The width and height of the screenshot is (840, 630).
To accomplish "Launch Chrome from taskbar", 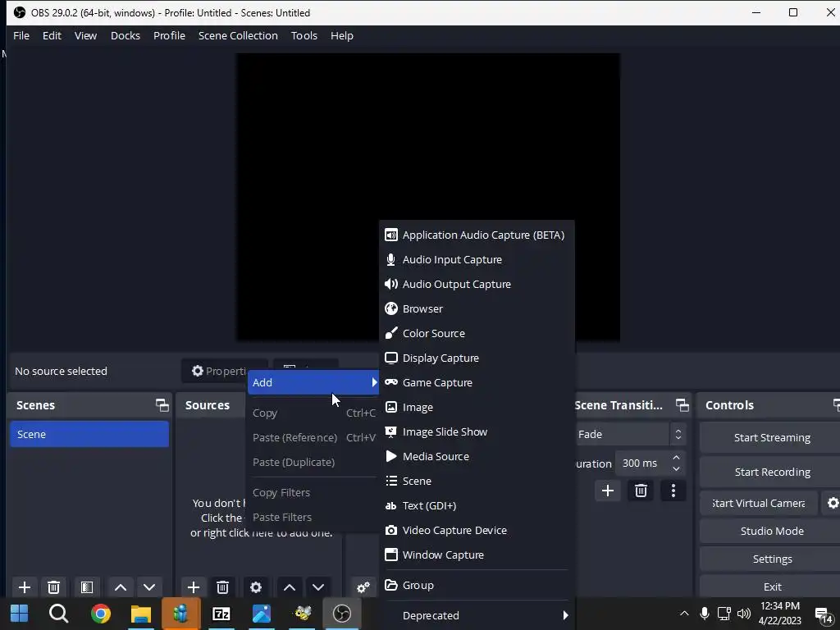I will [x=101, y=614].
